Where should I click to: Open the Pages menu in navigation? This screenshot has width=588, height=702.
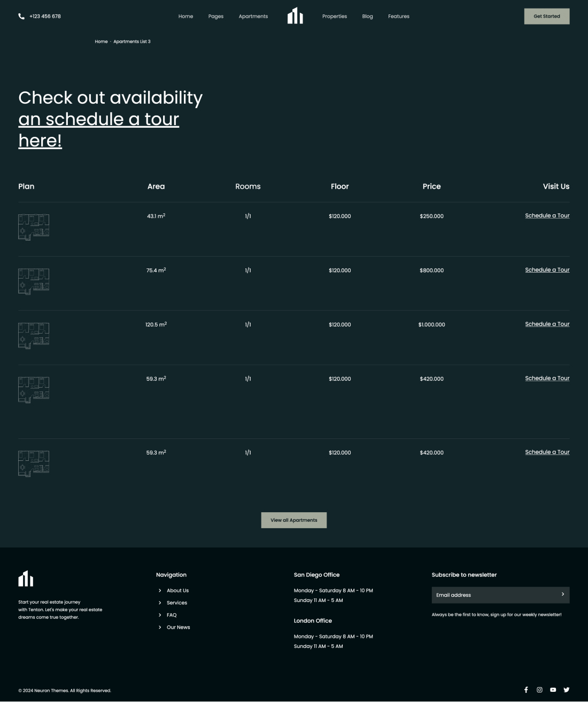pos(216,17)
